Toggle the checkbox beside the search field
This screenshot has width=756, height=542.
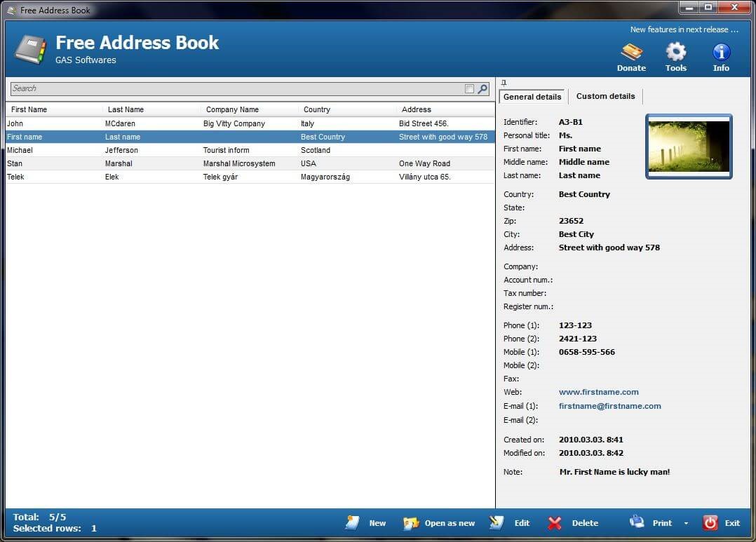(468, 88)
